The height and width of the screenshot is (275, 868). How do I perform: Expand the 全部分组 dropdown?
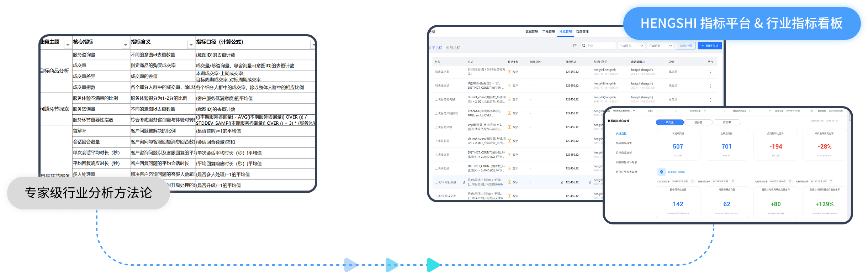pyautogui.click(x=660, y=46)
